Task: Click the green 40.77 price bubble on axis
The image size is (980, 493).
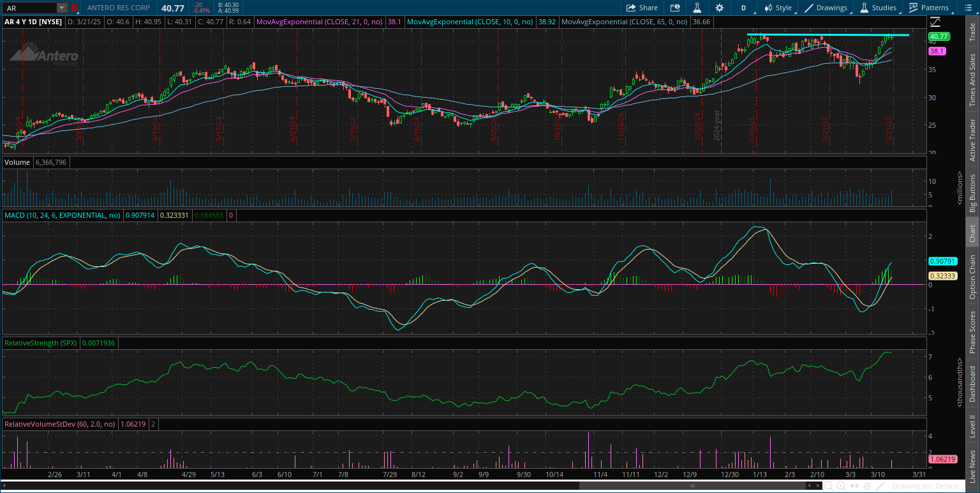Action: (940, 36)
